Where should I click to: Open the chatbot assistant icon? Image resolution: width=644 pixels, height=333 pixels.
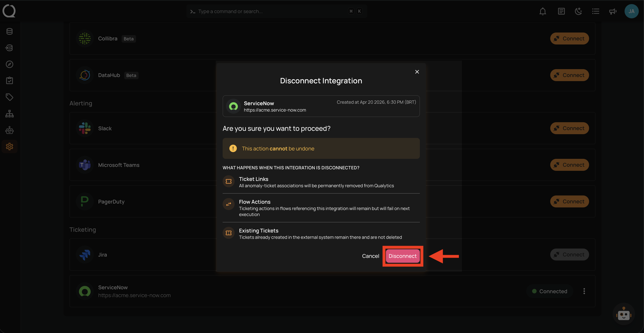point(624,314)
